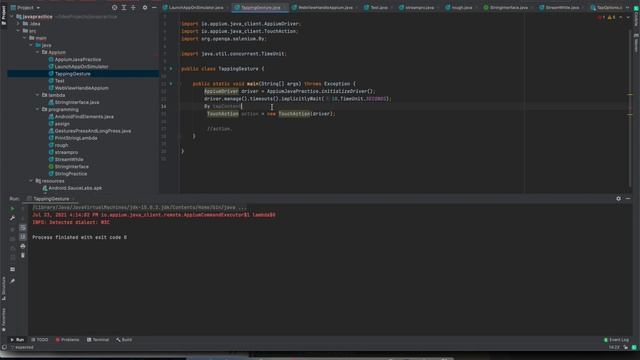Open the Terminal tool window
This screenshot has width=640, height=360.
(98, 340)
